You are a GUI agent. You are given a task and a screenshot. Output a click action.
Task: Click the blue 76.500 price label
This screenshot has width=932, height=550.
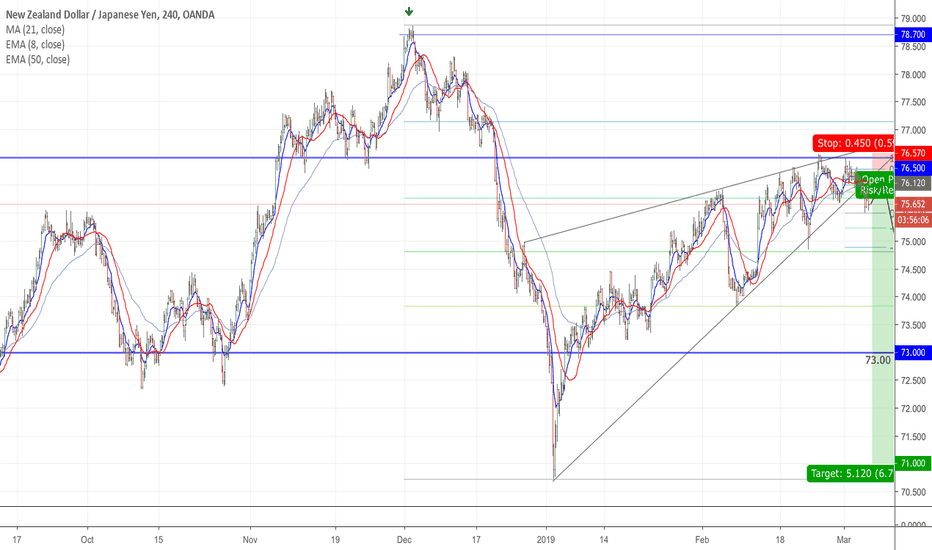click(x=913, y=168)
